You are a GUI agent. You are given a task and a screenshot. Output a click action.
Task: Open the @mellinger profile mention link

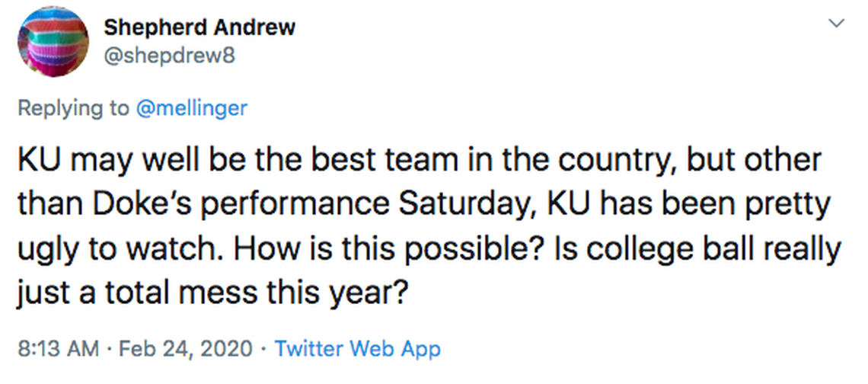pyautogui.click(x=191, y=108)
